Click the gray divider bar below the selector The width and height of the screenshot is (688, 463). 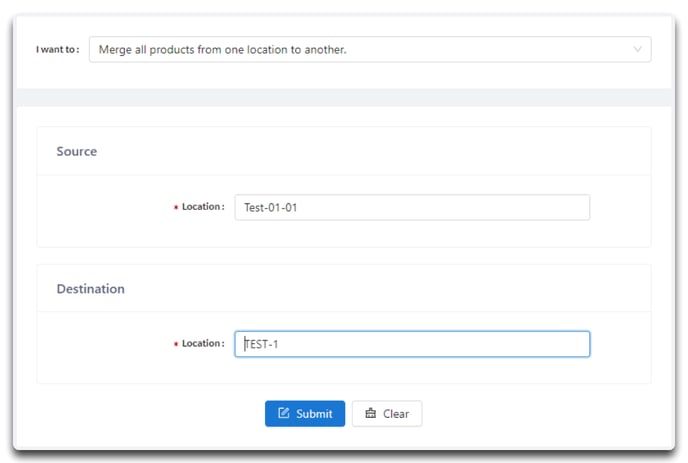[344, 97]
